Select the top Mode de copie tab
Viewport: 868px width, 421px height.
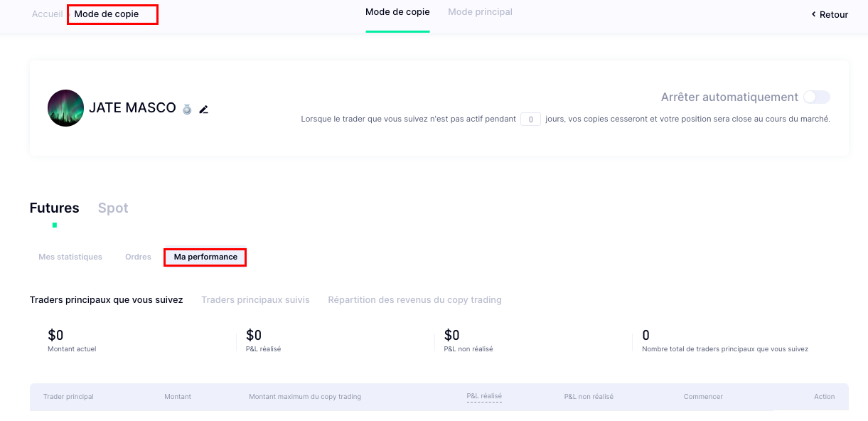click(397, 12)
